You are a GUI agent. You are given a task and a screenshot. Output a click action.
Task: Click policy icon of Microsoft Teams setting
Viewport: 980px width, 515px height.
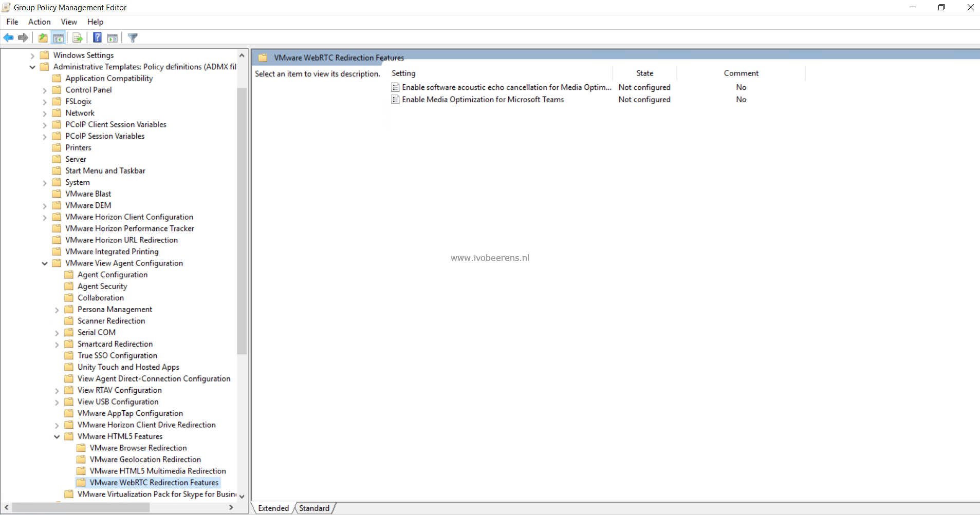tap(395, 100)
